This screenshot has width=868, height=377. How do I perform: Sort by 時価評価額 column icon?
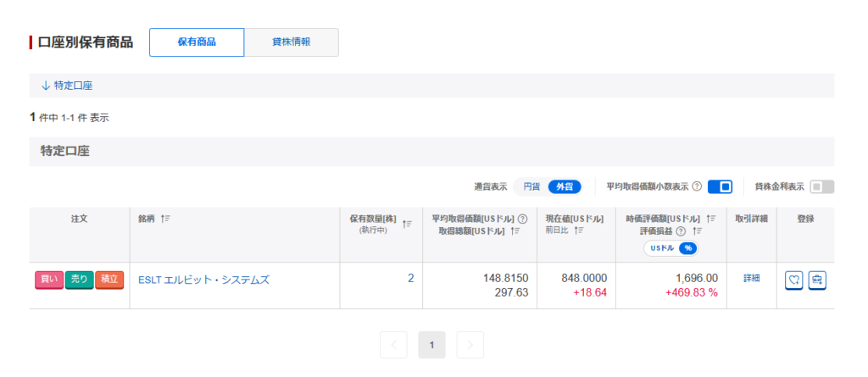point(710,219)
